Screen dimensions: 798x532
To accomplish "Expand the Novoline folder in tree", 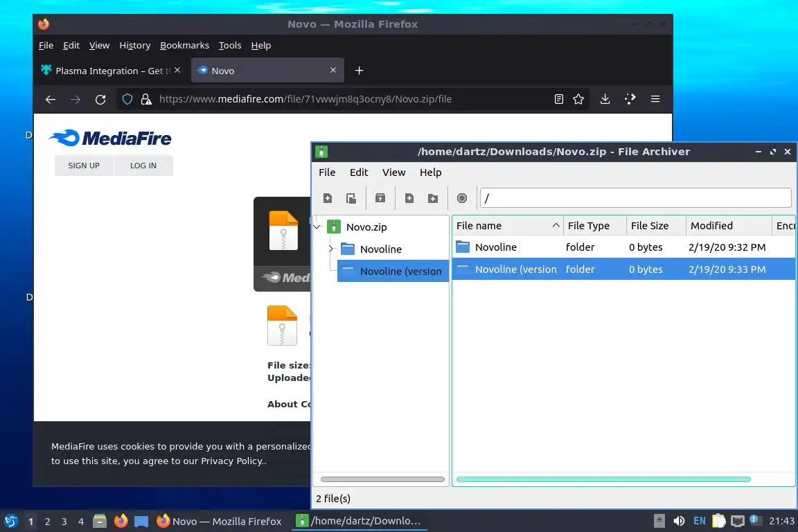I will [x=331, y=249].
